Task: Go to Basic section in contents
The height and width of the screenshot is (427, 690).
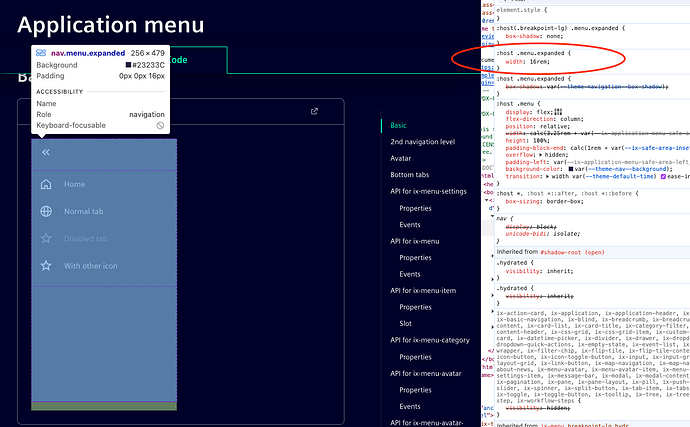Action: click(x=398, y=125)
